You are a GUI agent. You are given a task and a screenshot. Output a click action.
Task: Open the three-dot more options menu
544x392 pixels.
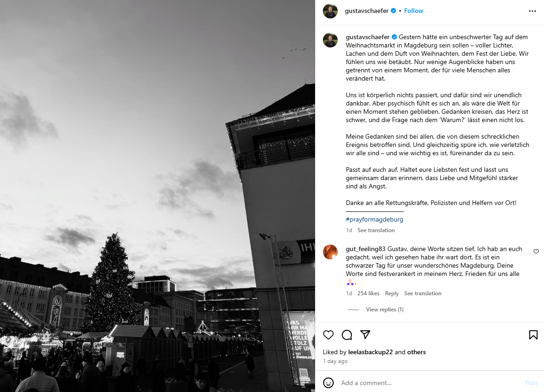[x=532, y=11]
